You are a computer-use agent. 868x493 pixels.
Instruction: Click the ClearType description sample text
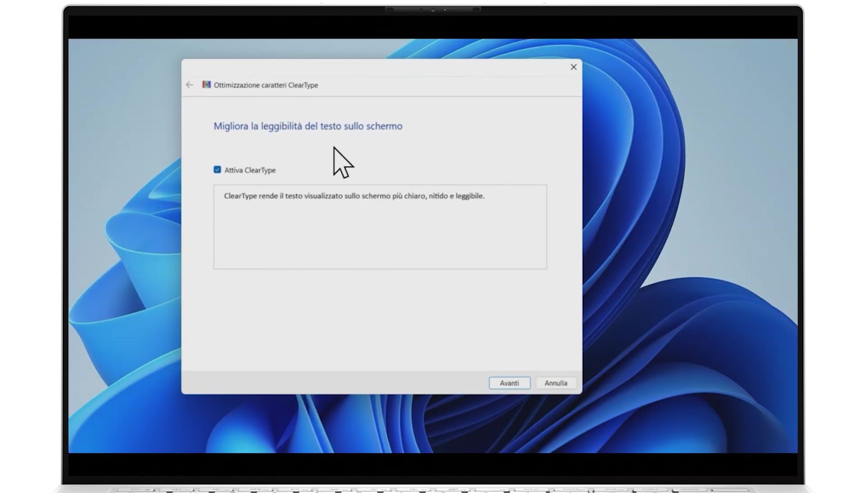(354, 196)
